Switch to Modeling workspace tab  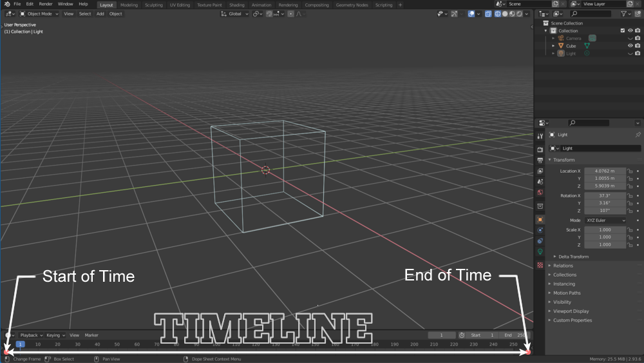coord(129,5)
